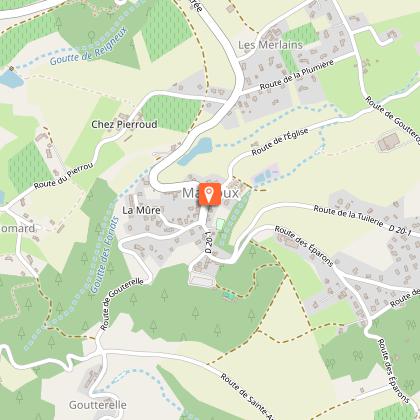Click the Route de l'Église road label
This screenshot has height=420, width=420.
280,142
